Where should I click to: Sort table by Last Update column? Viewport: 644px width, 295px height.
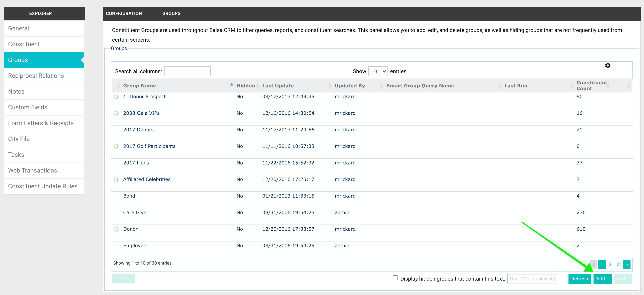click(278, 86)
